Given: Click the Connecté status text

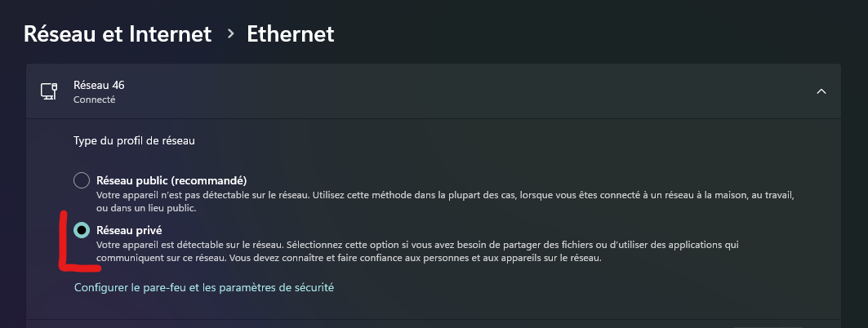Looking at the screenshot, I should tap(94, 100).
